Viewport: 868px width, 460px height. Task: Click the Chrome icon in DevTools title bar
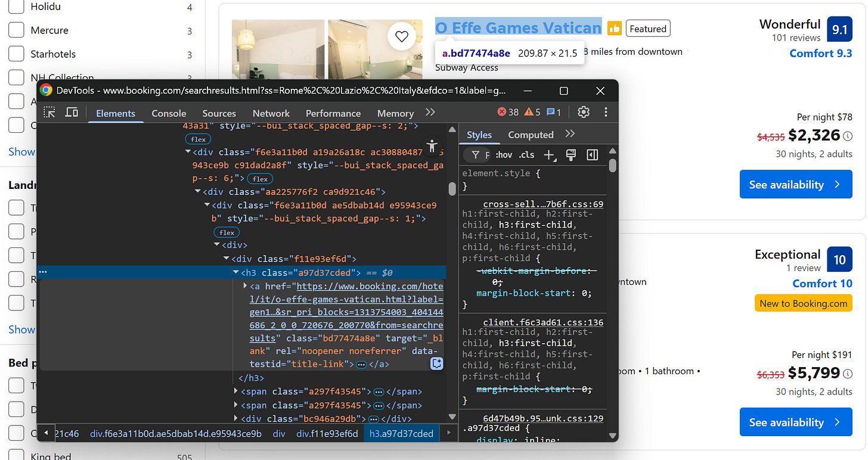coord(46,91)
